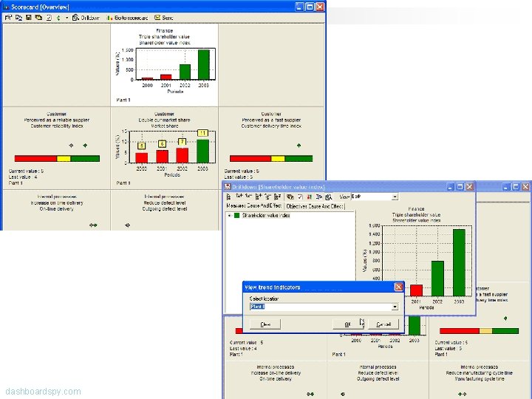Click the Reduce defect level panel in Overview
The height and width of the screenshot is (399, 532).
click(165, 211)
